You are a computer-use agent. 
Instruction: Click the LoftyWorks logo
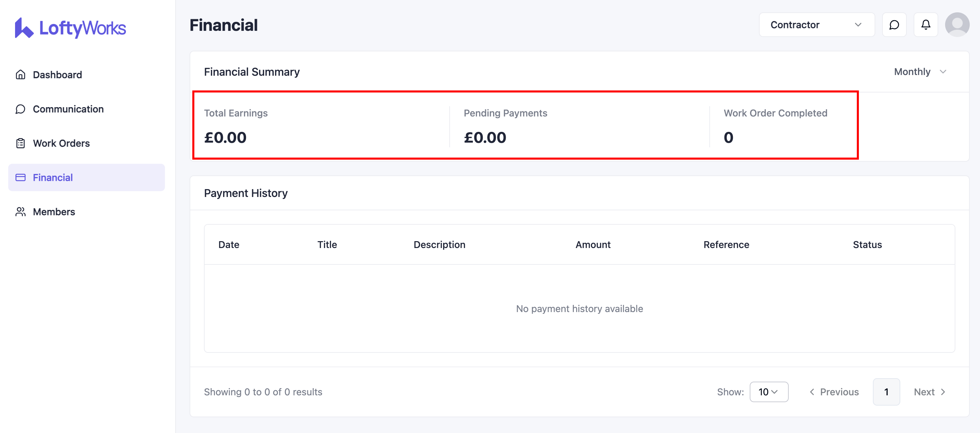70,28
